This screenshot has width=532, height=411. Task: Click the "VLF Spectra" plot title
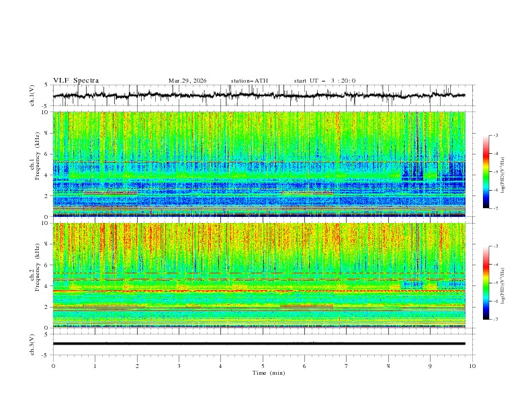click(76, 81)
